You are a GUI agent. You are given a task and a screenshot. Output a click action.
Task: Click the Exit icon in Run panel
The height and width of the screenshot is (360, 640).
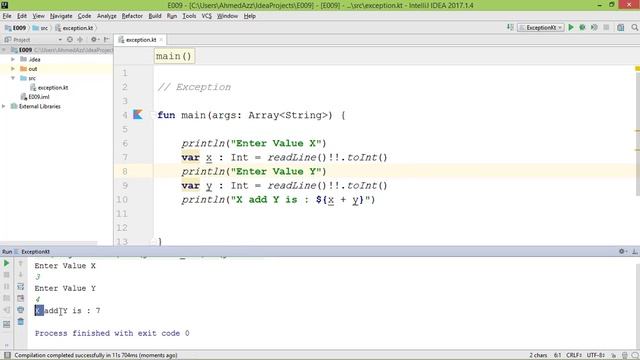(7, 310)
